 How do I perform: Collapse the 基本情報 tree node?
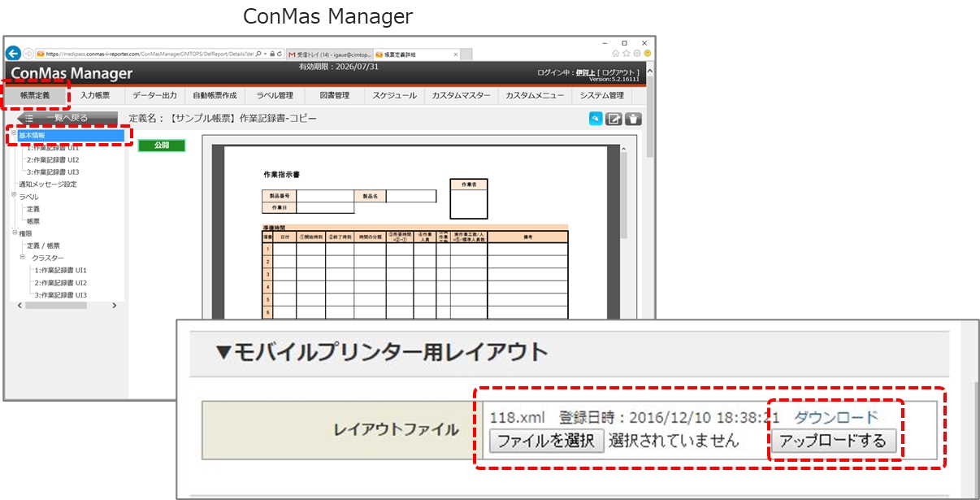coord(13,135)
